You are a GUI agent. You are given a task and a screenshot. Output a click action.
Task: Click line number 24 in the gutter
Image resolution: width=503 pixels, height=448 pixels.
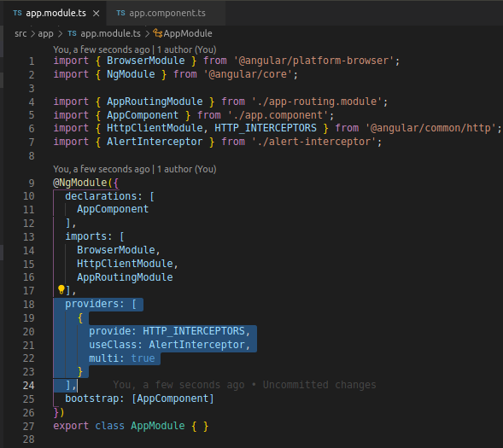pyautogui.click(x=28, y=385)
